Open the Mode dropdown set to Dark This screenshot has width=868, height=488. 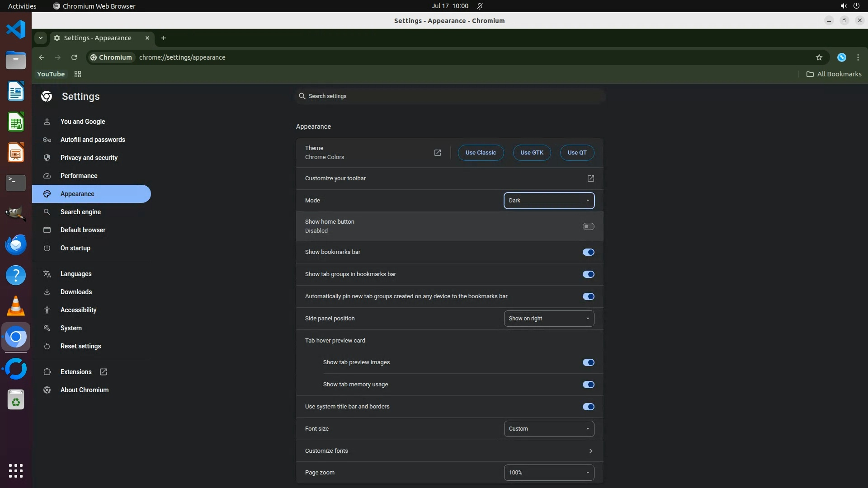click(549, 201)
